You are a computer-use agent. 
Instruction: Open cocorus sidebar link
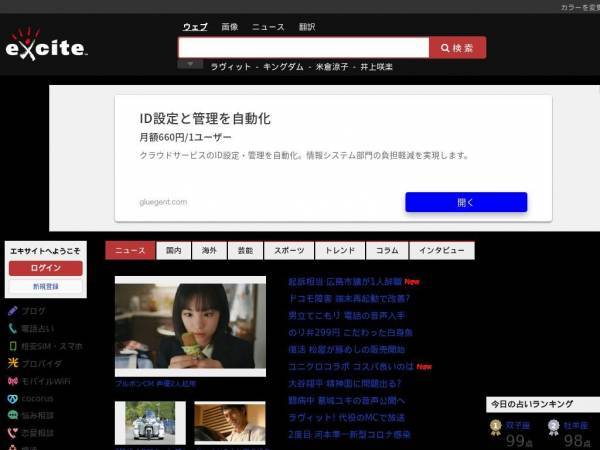click(38, 398)
